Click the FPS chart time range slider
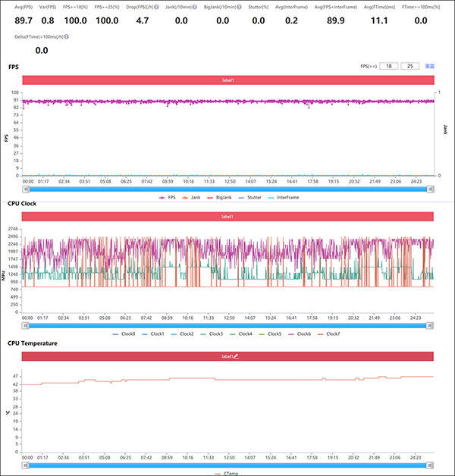 pyautogui.click(x=227, y=189)
